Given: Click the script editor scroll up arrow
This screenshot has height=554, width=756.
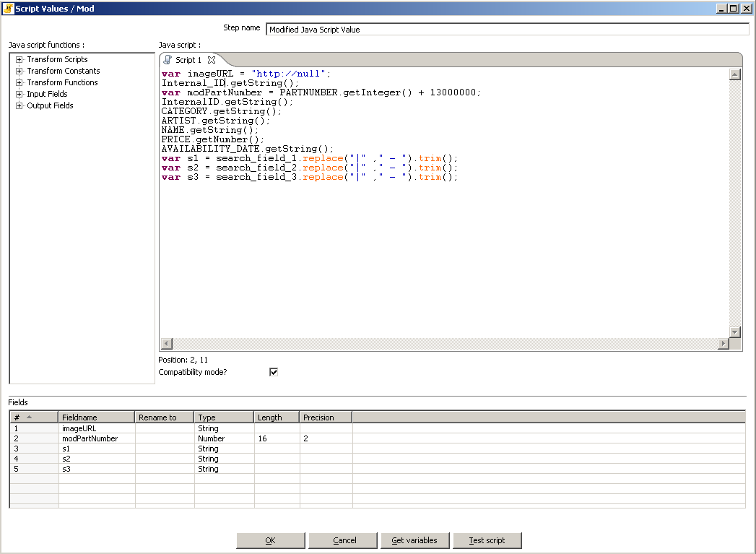Looking at the screenshot, I should (x=735, y=74).
